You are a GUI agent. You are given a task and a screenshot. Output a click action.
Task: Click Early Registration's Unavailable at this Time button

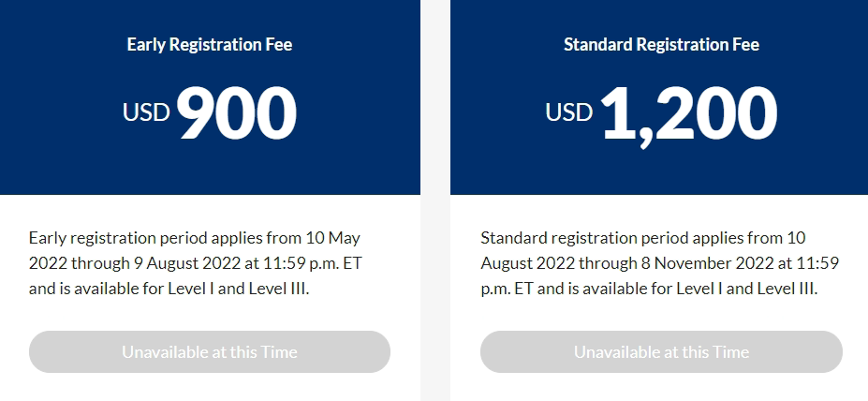[209, 352]
